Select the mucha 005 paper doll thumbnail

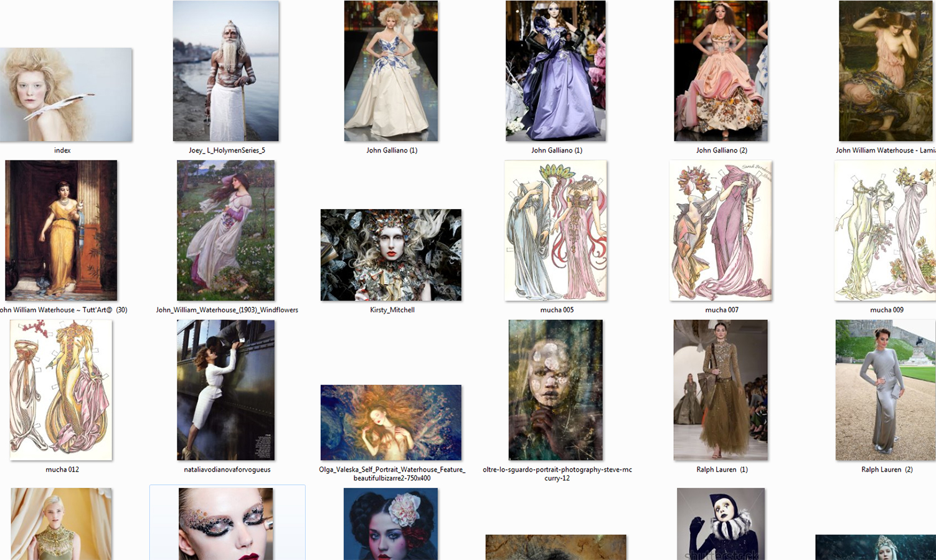point(555,230)
